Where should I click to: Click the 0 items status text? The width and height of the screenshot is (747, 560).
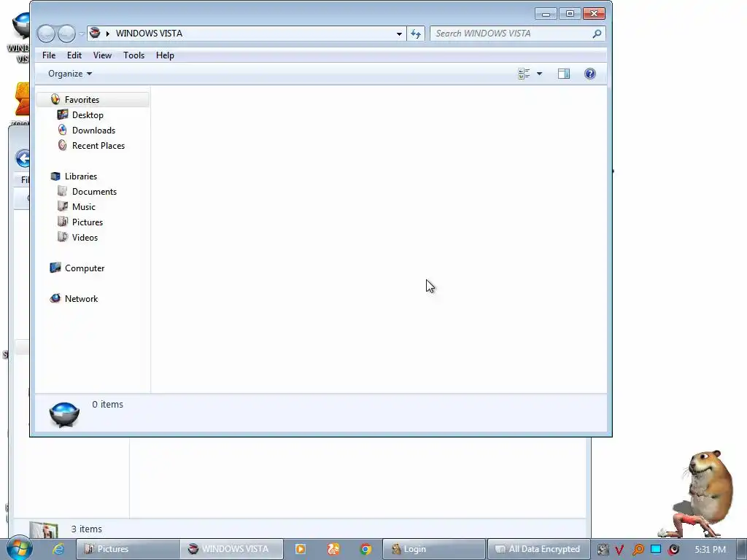click(108, 404)
